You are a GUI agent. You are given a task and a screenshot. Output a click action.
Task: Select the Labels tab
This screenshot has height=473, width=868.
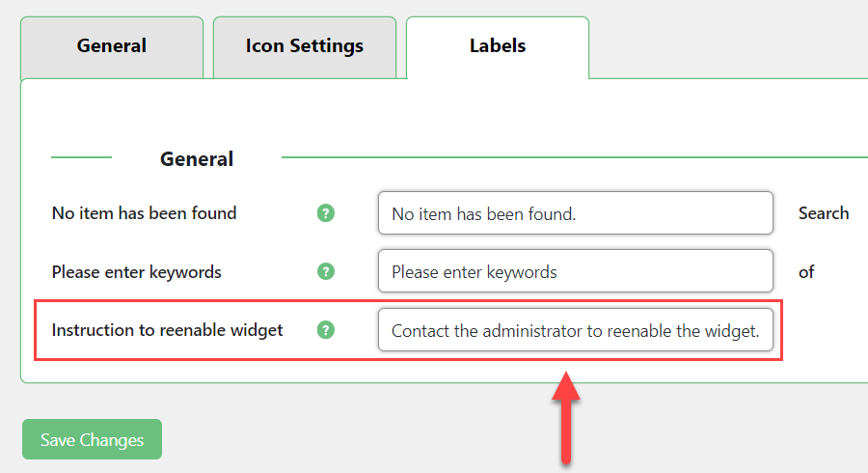coord(498,47)
